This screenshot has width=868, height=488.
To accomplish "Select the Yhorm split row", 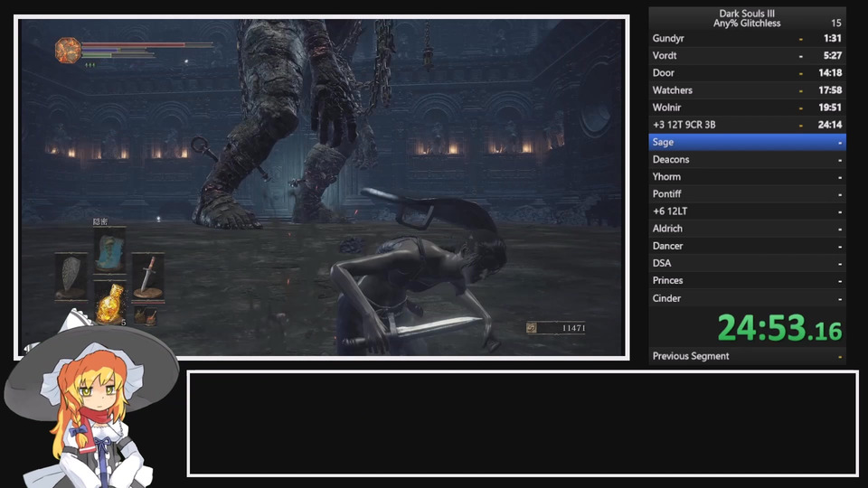I will (747, 176).
